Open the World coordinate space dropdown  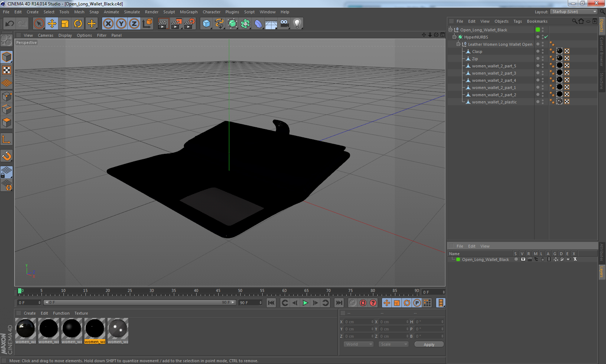click(x=359, y=344)
